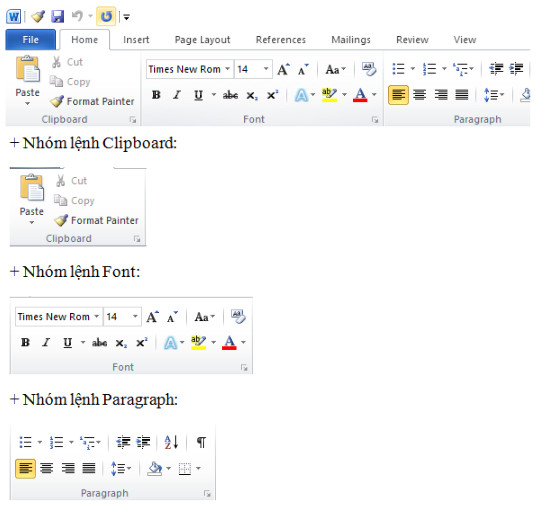Click the blue File button
Screen dimensions: 536x505
[30, 40]
